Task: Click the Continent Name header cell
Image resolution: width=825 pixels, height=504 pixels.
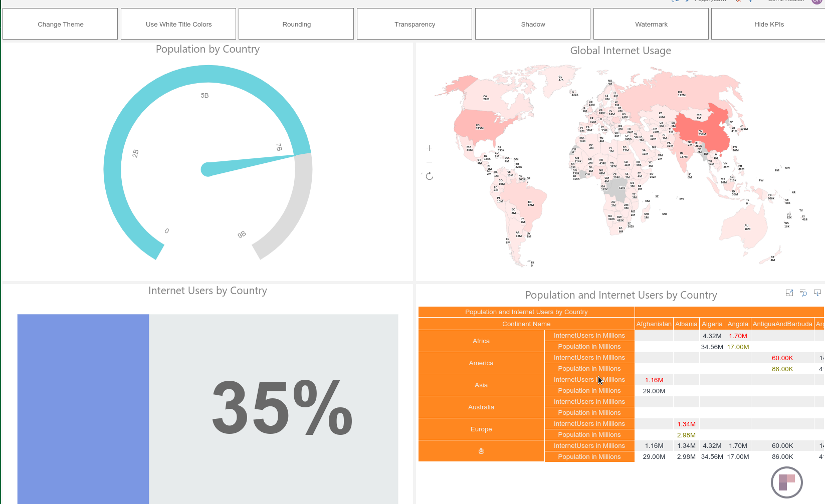Action: (526, 324)
